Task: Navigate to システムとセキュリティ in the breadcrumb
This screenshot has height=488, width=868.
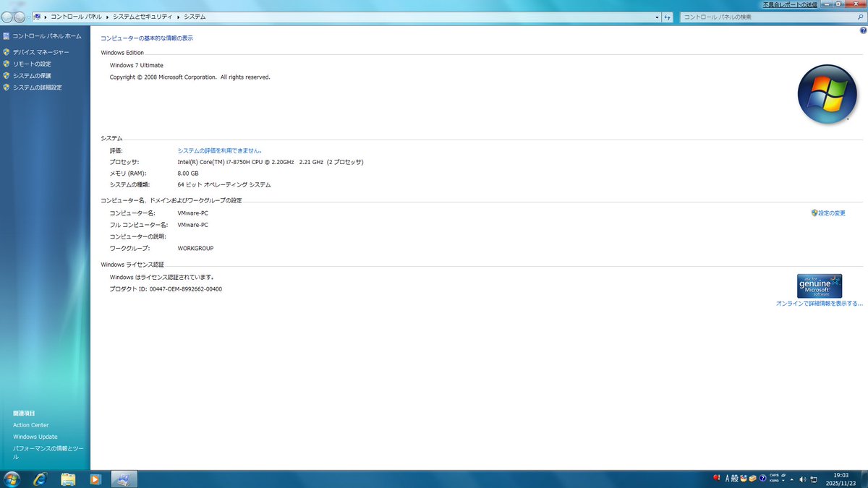Action: 140,16
